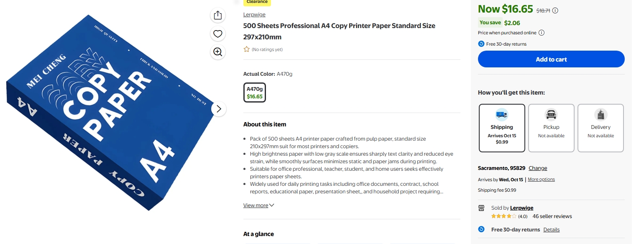Click the share icon above the product image
Screen dimensions: 644x244
pyautogui.click(x=217, y=15)
